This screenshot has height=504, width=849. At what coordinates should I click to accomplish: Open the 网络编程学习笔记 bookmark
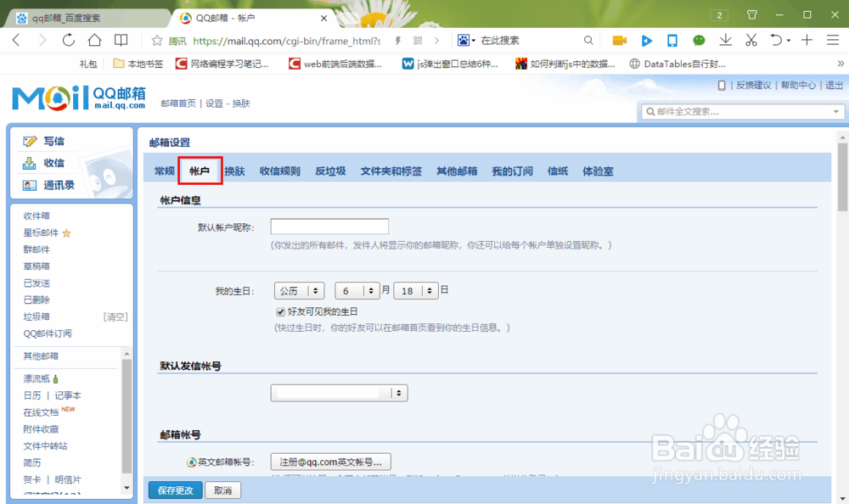pyautogui.click(x=222, y=64)
